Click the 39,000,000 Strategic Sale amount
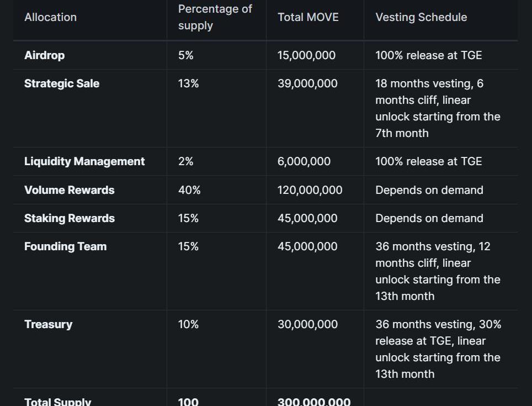532x406 pixels. pyautogui.click(x=307, y=83)
